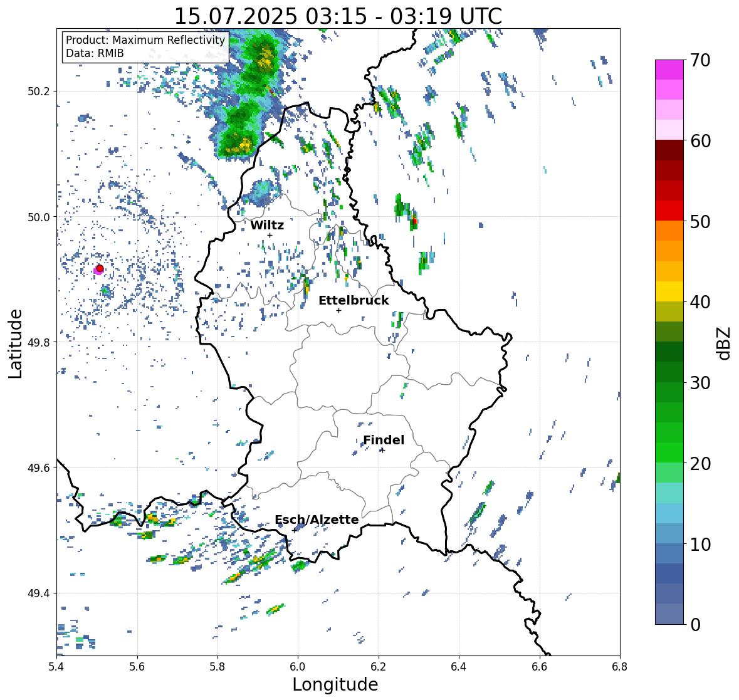Click the Longitude axis label
Screen dimensions: 739x700
pos(335,684)
